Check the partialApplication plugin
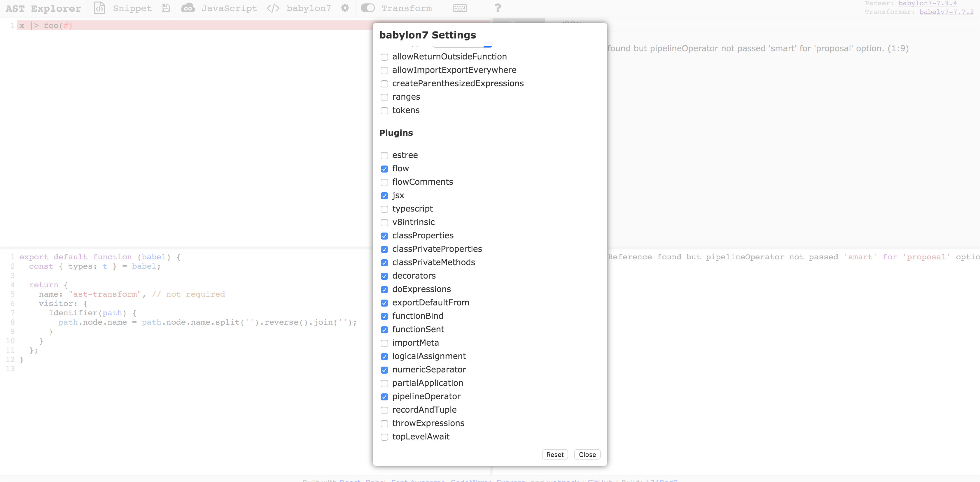This screenshot has width=980, height=482. tap(384, 384)
